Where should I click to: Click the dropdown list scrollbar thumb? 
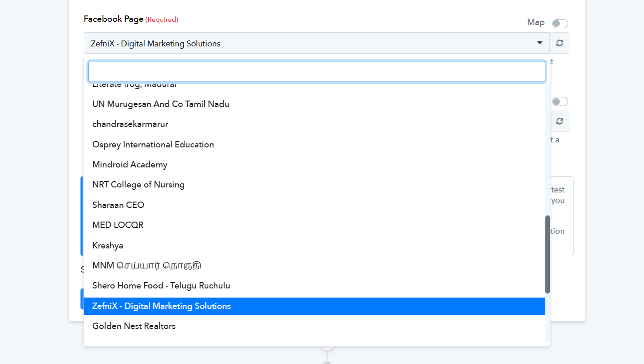tap(548, 254)
